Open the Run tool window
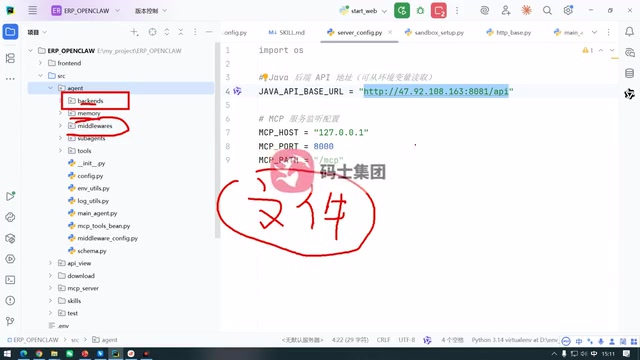Viewport: 640px width, 360px height. point(10,196)
